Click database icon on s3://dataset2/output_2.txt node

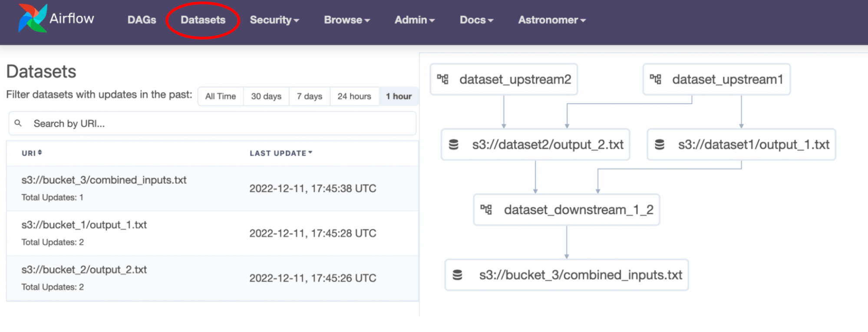click(453, 144)
